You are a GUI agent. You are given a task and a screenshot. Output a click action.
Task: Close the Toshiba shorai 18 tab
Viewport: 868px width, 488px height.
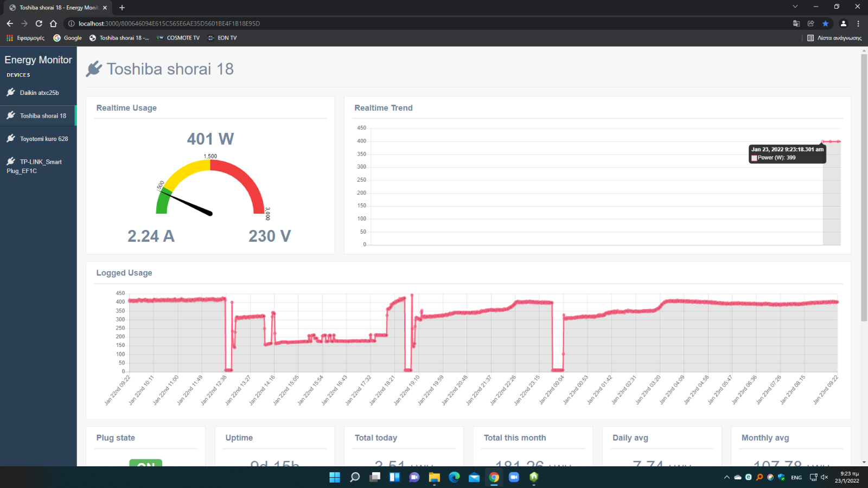[105, 8]
